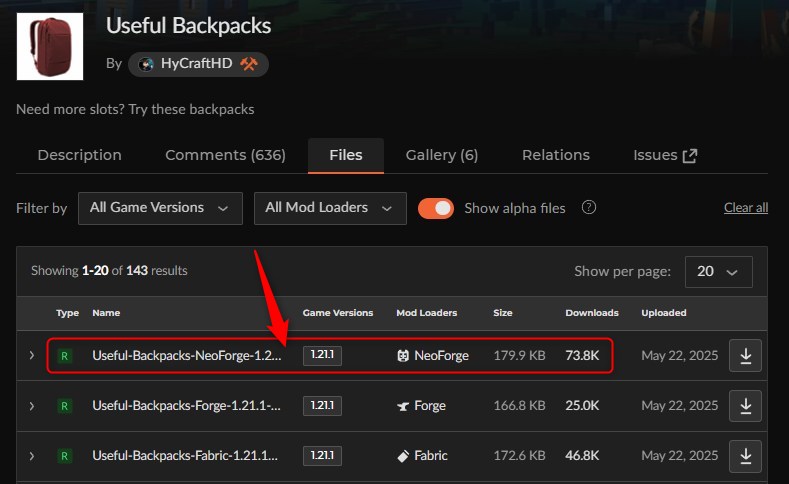Click the 1.21.1 version tag on Forge row
The height and width of the screenshot is (484, 789).
[x=322, y=406]
